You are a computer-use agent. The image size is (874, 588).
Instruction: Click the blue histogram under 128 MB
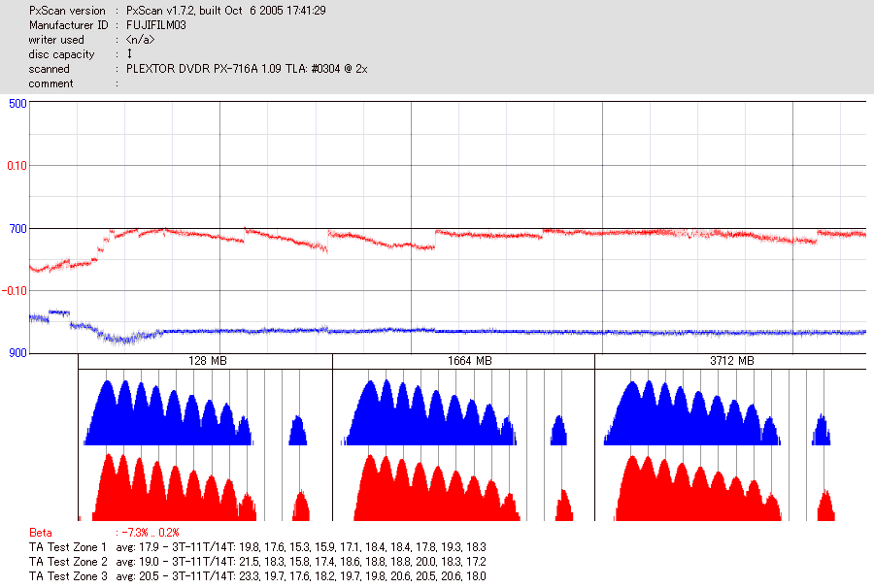coord(168,412)
